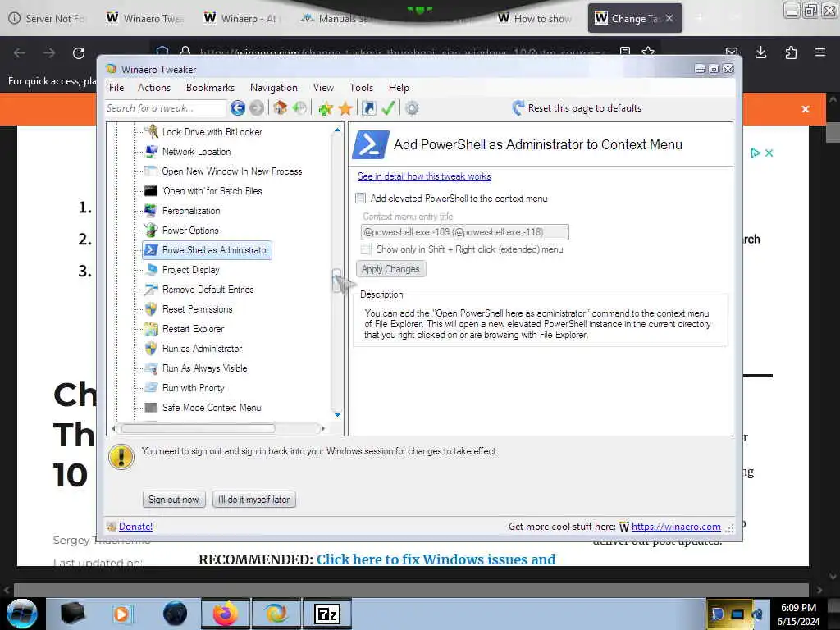Select Restart Explorer tree item
This screenshot has height=630, width=840.
point(193,329)
